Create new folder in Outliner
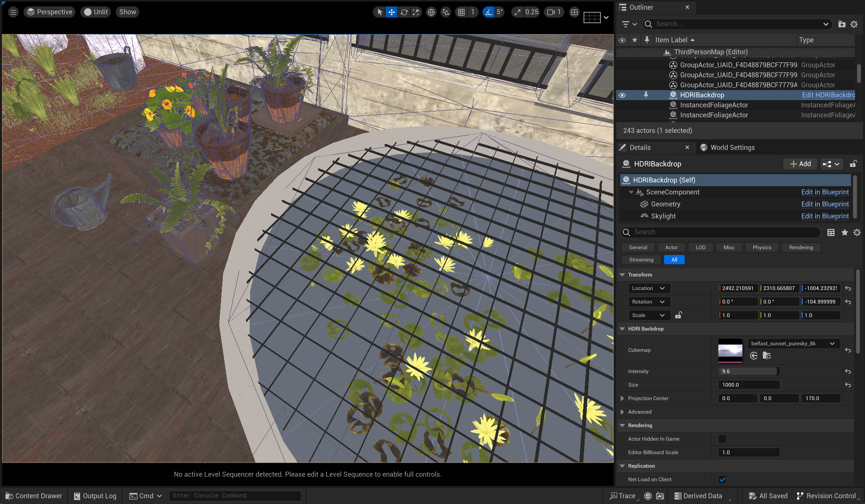 [x=842, y=24]
